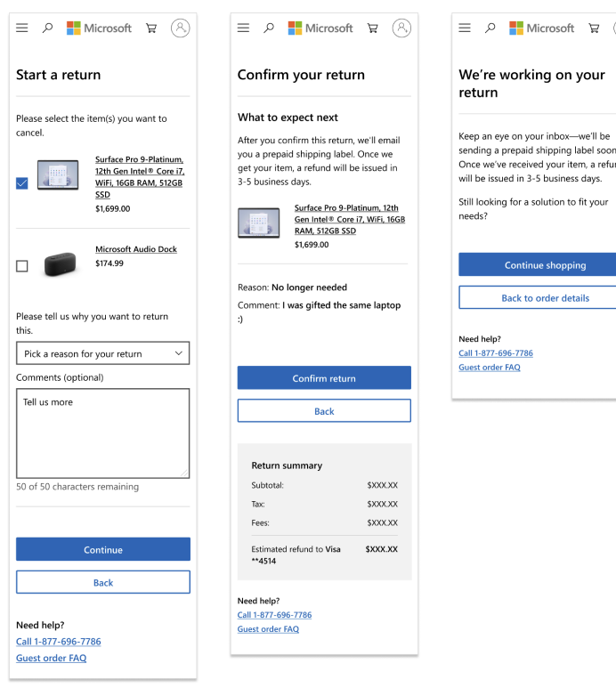The width and height of the screenshot is (616, 696).
Task: Open account profile icon on Confirm your return screen
Action: tap(401, 28)
